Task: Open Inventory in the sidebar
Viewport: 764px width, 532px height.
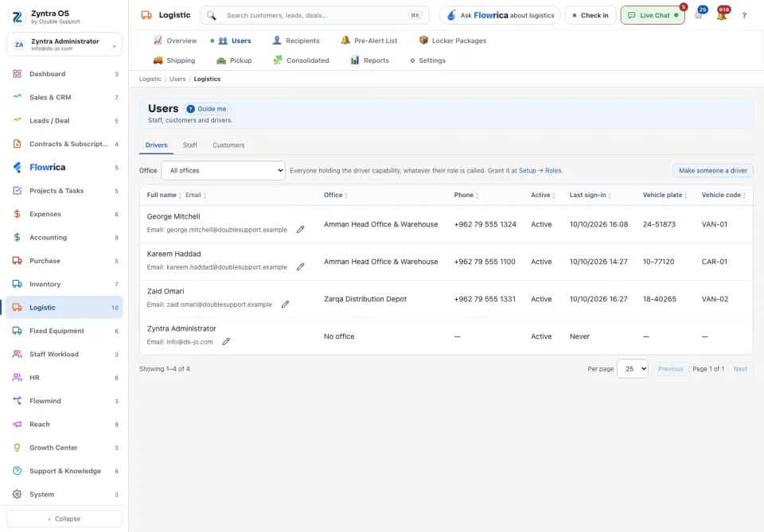Action: point(64,284)
